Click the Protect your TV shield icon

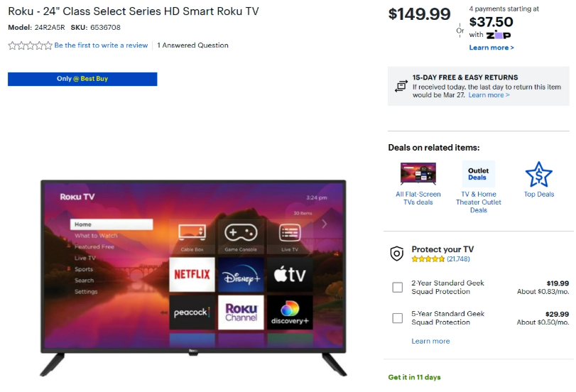pos(397,254)
